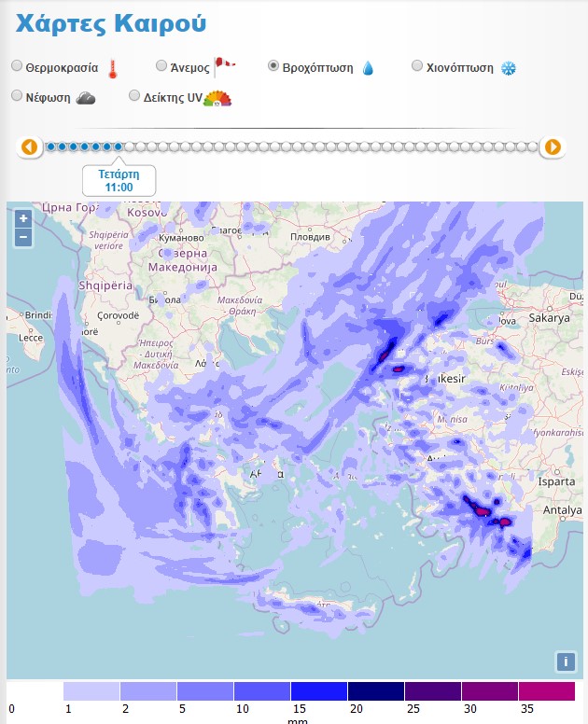Click Македонија label on the map
This screenshot has height=724, width=588.
point(182,268)
